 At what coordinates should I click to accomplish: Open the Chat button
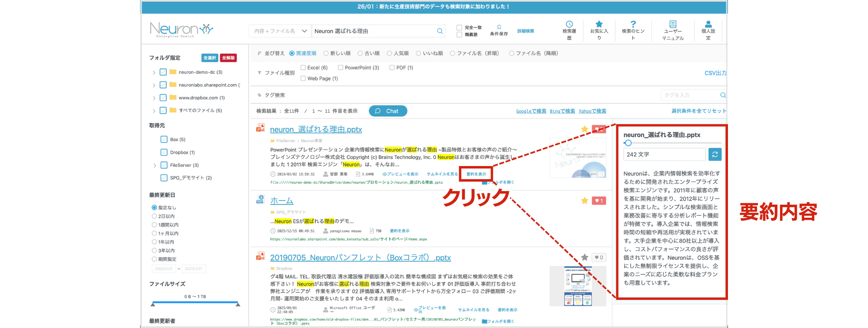(x=388, y=111)
